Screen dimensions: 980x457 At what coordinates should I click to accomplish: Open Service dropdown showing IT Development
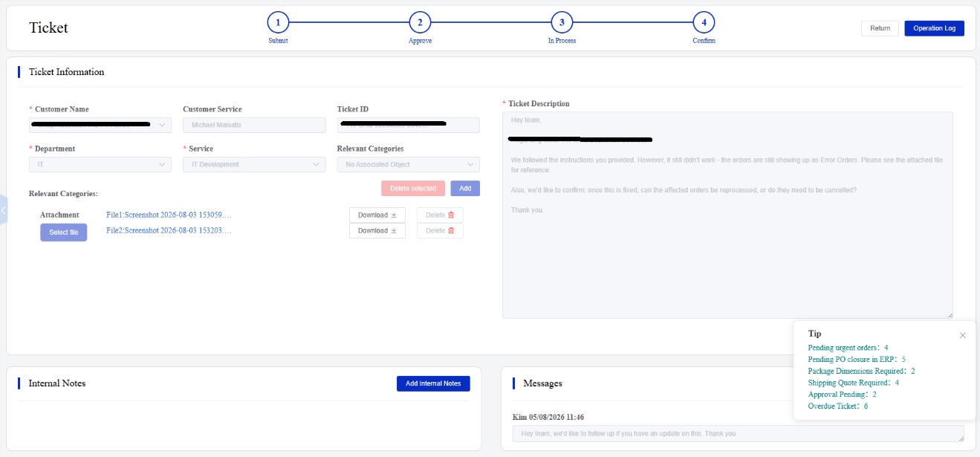(254, 164)
